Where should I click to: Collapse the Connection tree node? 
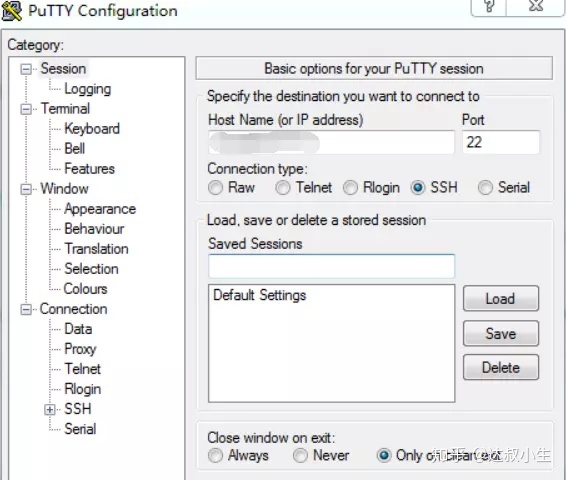pos(26,309)
